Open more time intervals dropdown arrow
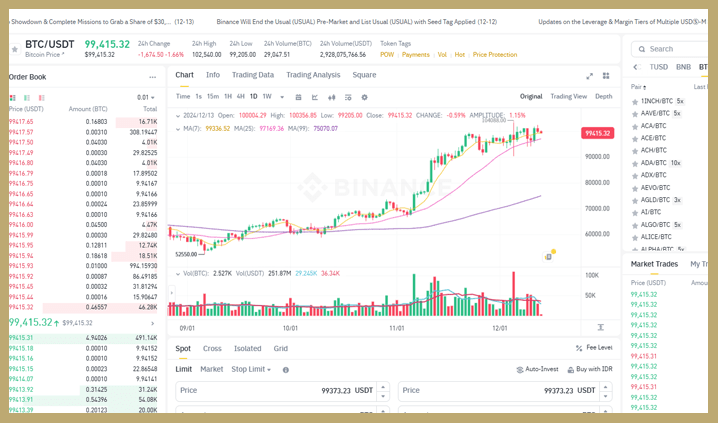 pos(282,97)
